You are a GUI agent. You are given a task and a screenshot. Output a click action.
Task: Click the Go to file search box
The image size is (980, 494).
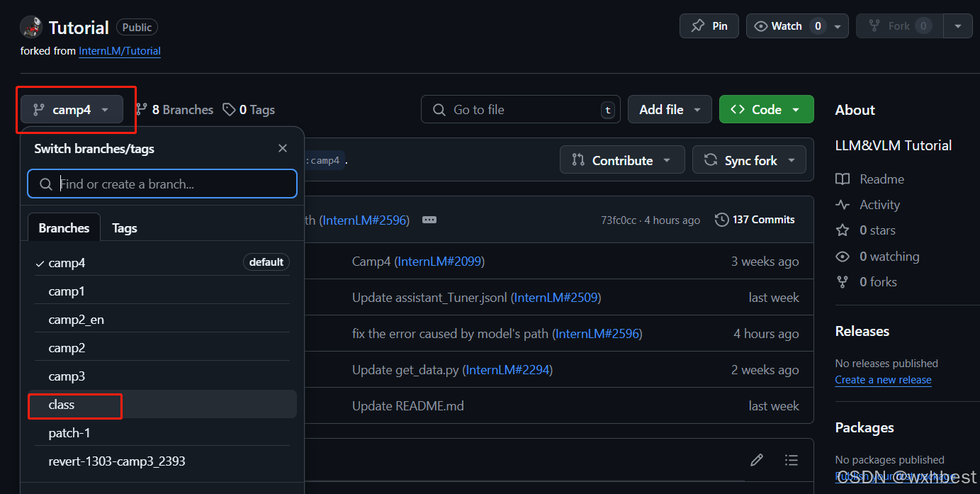pos(521,110)
